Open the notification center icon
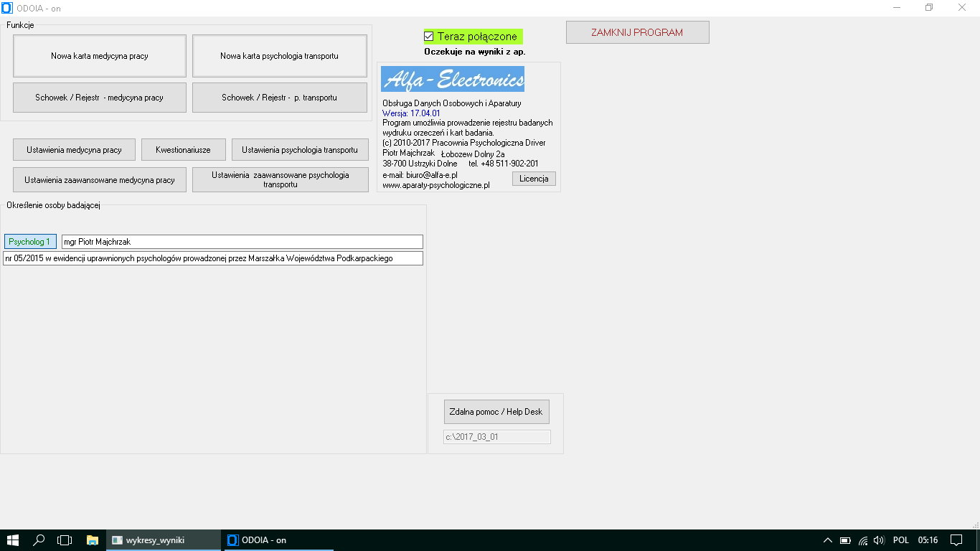980x551 pixels. (x=956, y=540)
